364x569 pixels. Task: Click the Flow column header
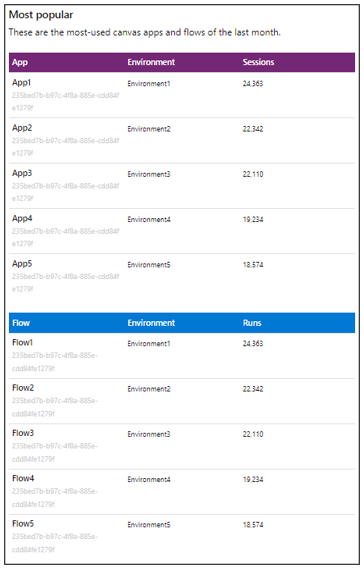[x=21, y=323]
